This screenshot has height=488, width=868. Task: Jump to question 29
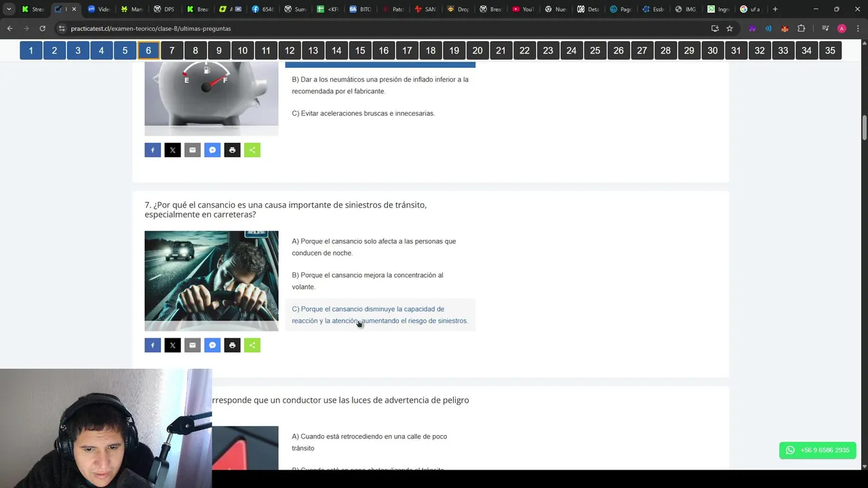click(x=689, y=50)
